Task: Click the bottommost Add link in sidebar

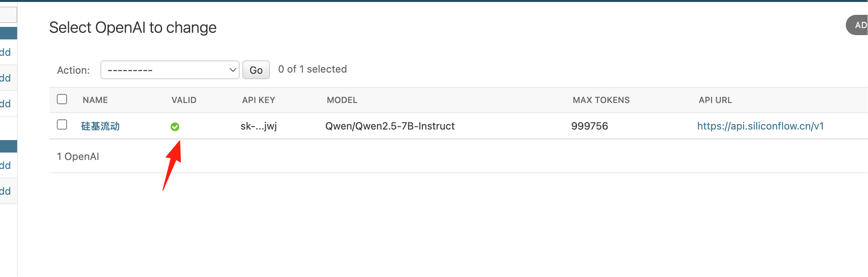Action: [5, 191]
